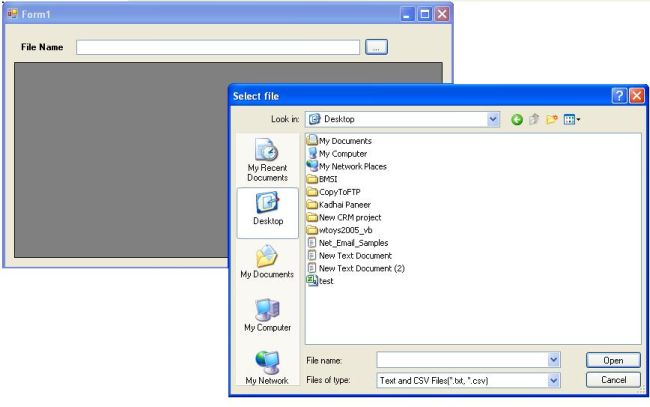Select My Network Places in file list
The width and height of the screenshot is (650, 407).
(x=347, y=166)
